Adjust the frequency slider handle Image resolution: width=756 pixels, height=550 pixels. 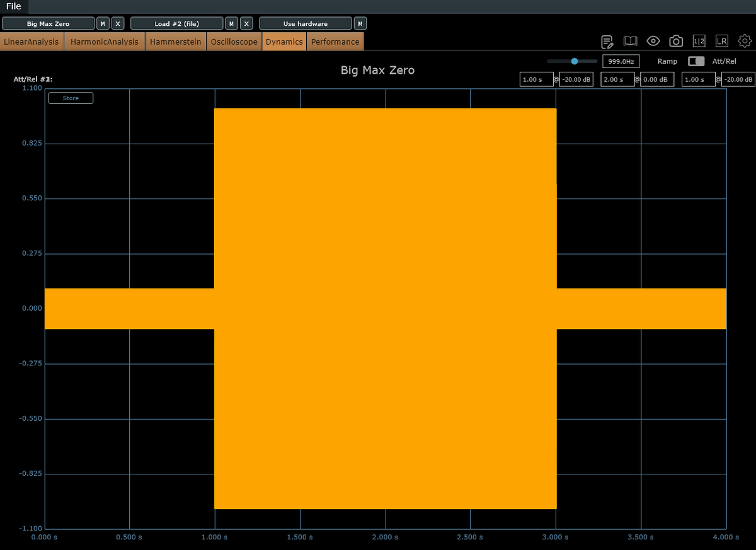click(574, 61)
